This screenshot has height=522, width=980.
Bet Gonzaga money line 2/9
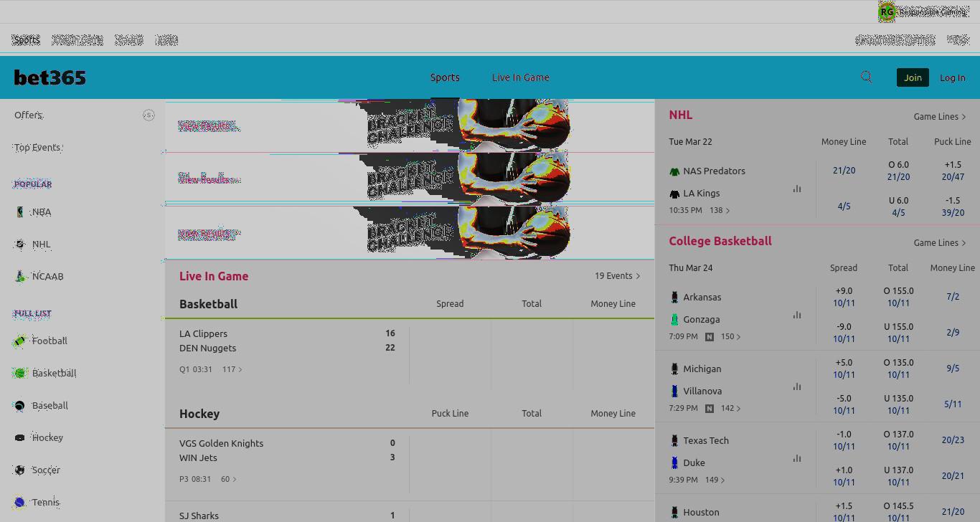pyautogui.click(x=953, y=332)
